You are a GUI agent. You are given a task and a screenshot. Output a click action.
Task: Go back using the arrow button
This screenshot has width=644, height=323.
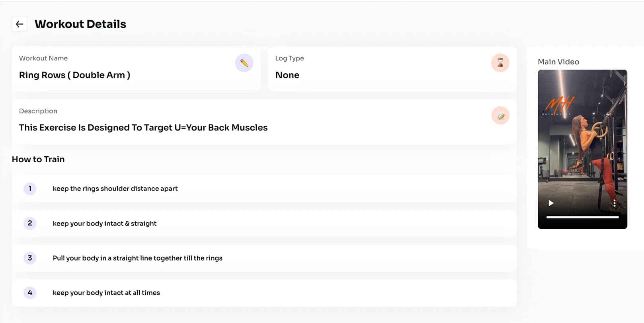pyautogui.click(x=20, y=24)
